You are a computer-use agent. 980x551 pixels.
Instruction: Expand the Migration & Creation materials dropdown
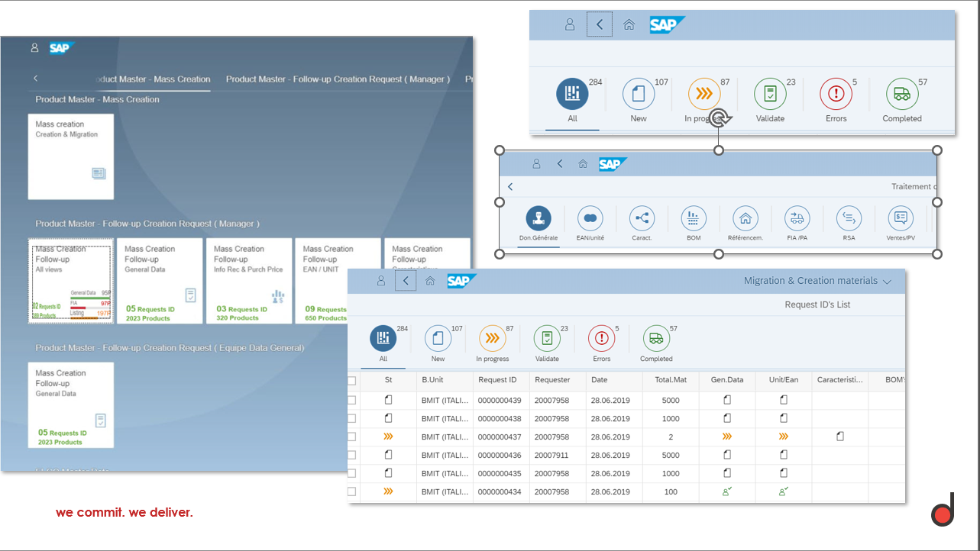[x=887, y=282]
